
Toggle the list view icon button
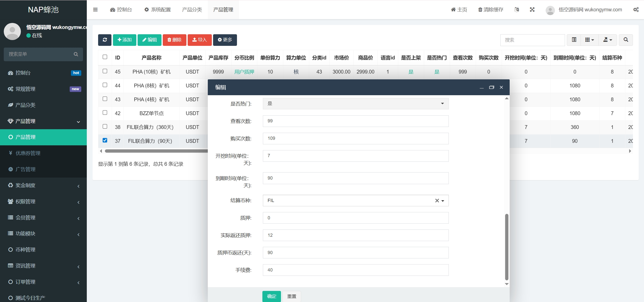574,40
